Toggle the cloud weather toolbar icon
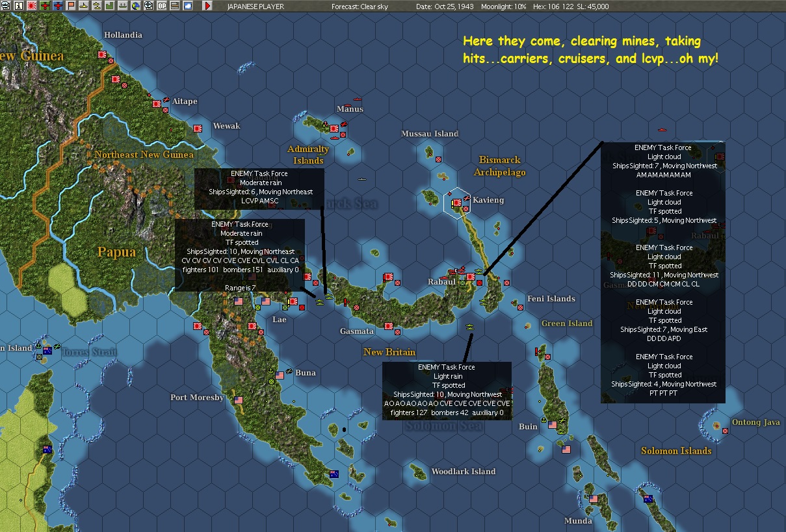Viewport: 786px width, 532px height. point(188,5)
